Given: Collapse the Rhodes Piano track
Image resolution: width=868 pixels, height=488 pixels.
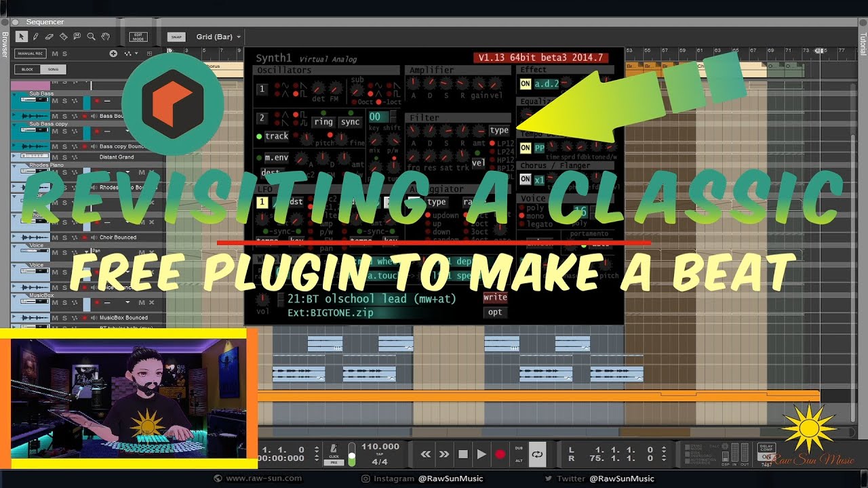Looking at the screenshot, I should coord(14,165).
